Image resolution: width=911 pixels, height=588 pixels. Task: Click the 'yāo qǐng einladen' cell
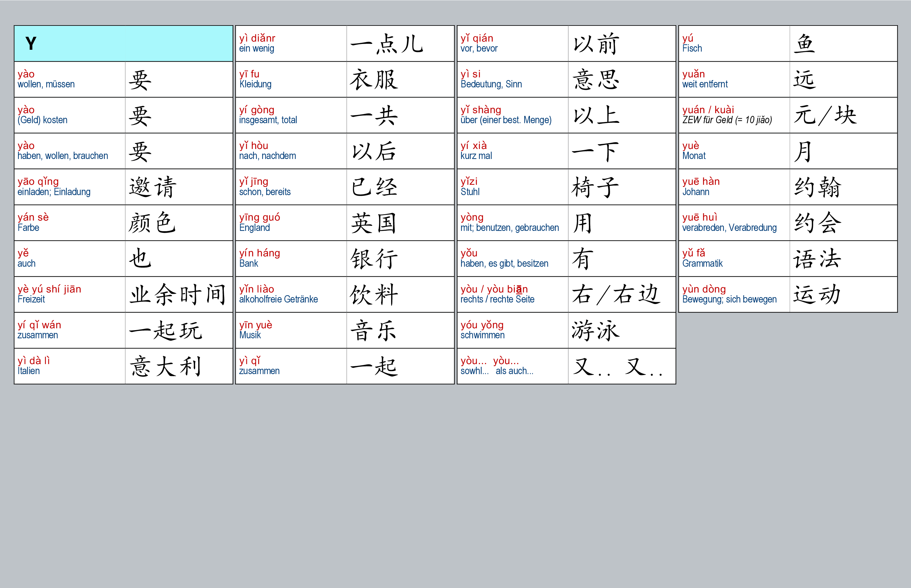click(70, 187)
